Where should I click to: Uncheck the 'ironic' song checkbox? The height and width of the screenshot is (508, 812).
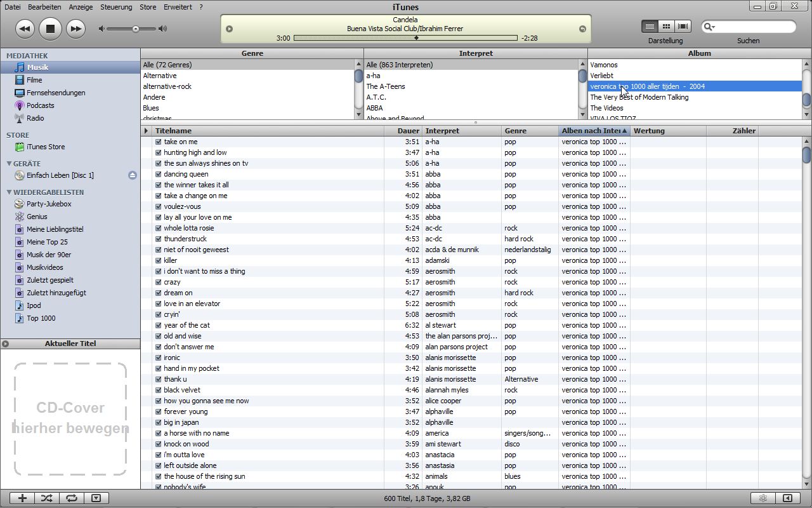click(158, 358)
